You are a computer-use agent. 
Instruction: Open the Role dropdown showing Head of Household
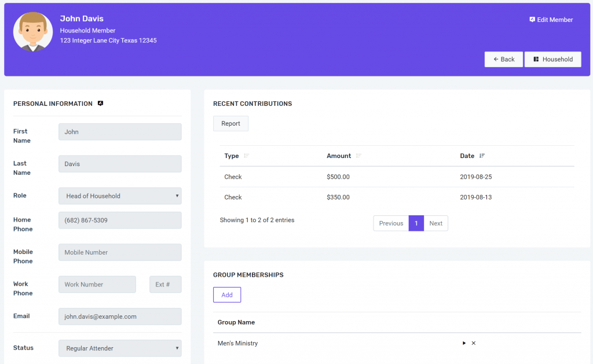pos(120,196)
